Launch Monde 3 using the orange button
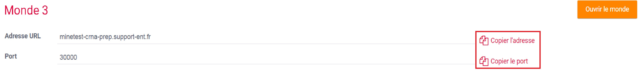644x70 pixels. coord(607,9)
